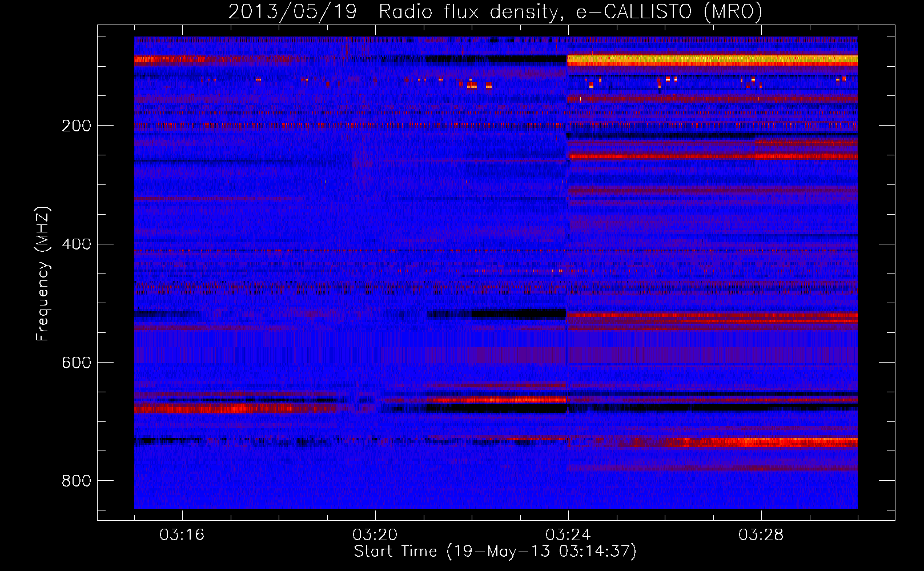Click the bright yellow emission band at top right
This screenshot has width=924, height=571.
pyautogui.click(x=712, y=60)
